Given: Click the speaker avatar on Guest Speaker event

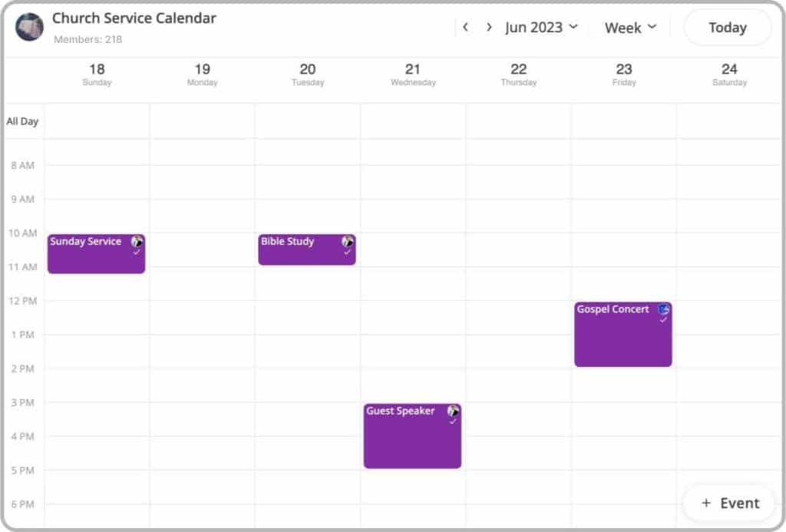Looking at the screenshot, I should click(x=453, y=411).
